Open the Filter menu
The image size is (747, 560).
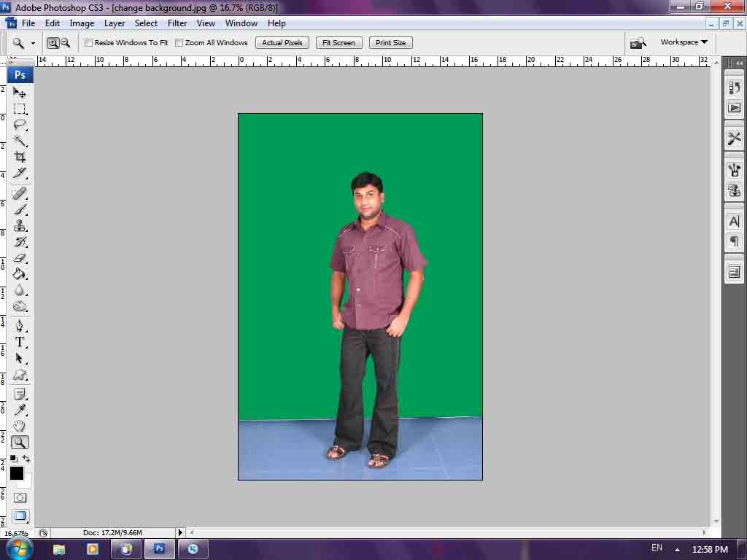click(177, 23)
